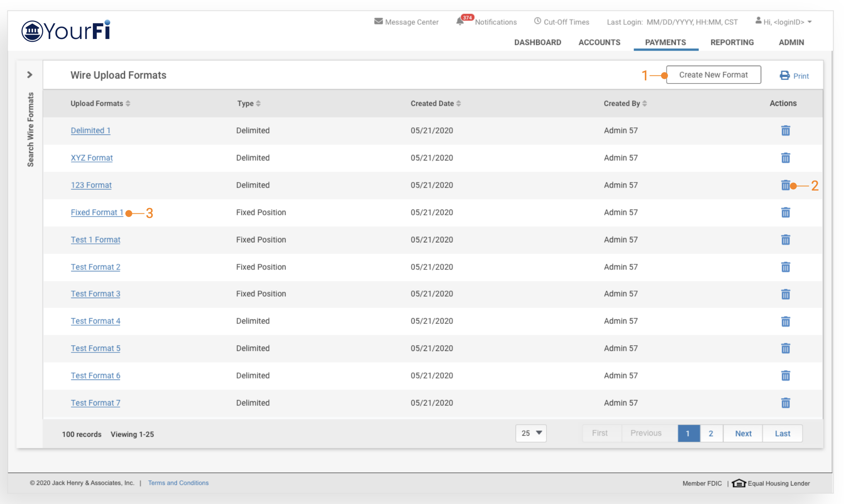Click trash icon for XYZ Format
This screenshot has height=504, width=844.
tap(785, 158)
